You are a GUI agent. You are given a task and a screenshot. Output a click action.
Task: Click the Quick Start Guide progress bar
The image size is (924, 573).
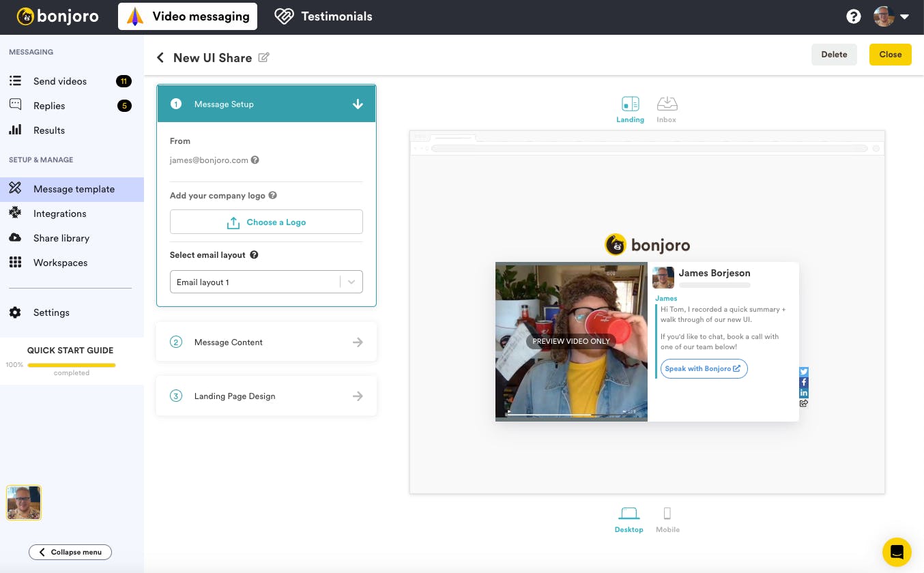tap(72, 365)
